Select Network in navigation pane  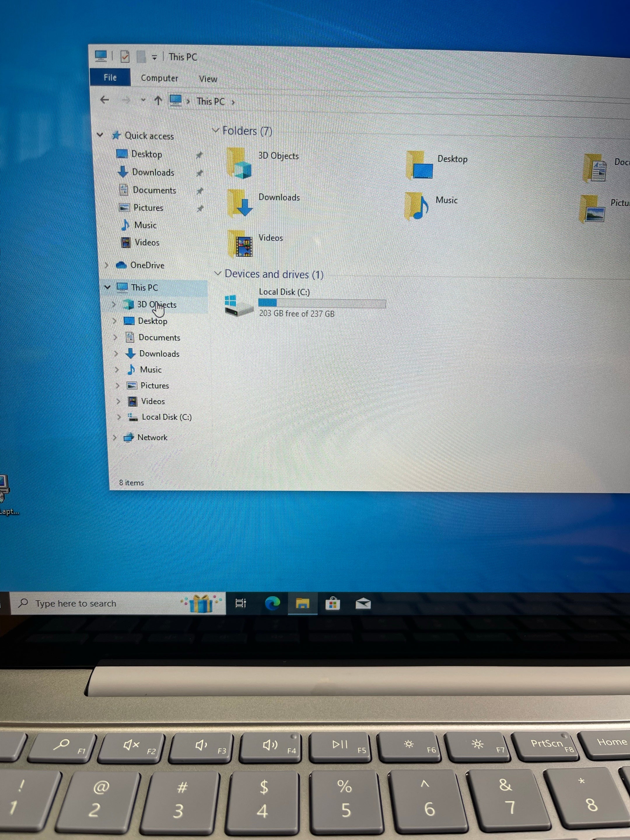152,437
